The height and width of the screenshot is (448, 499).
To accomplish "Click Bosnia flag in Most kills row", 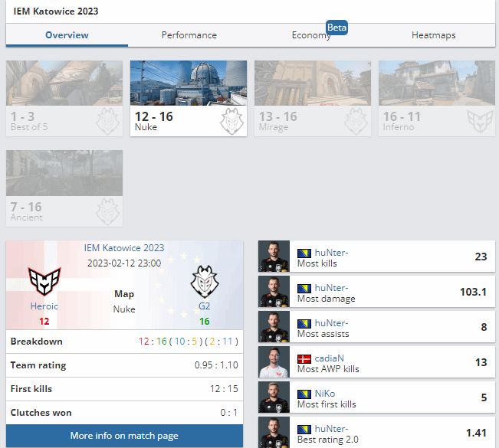I will tap(304, 253).
